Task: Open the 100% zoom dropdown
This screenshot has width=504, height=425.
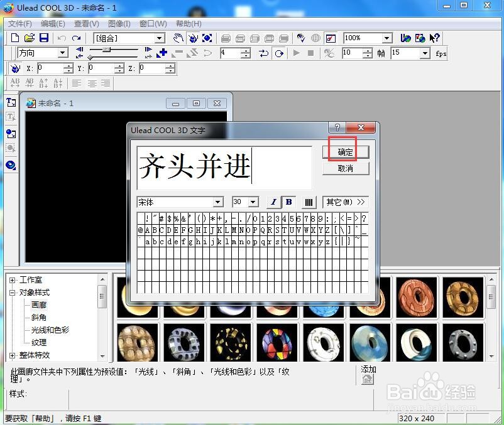Action: tap(386, 38)
